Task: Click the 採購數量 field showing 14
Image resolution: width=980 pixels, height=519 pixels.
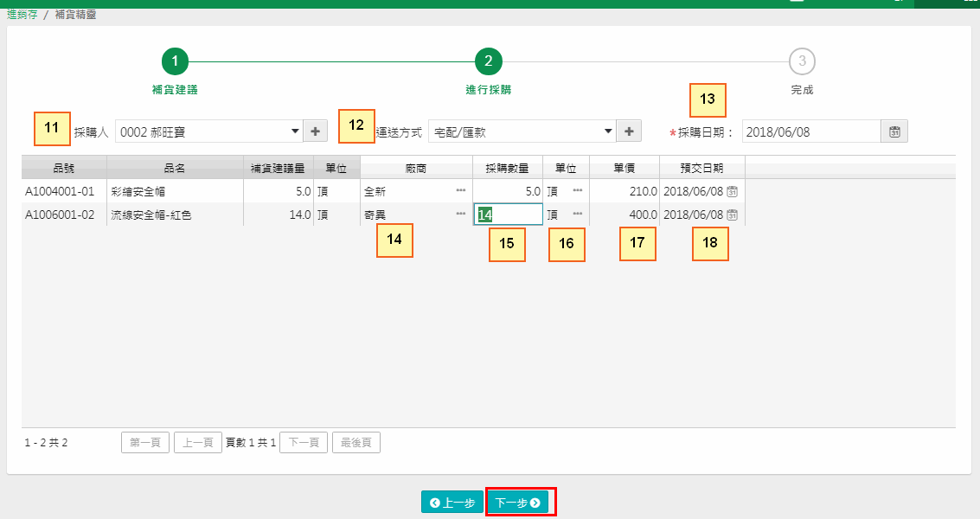Action: click(x=508, y=215)
